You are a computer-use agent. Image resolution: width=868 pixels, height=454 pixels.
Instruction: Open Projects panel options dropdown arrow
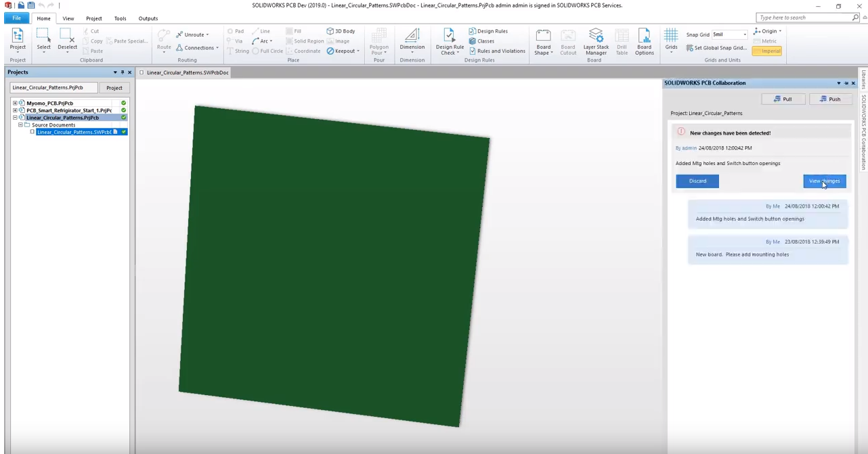coord(115,72)
